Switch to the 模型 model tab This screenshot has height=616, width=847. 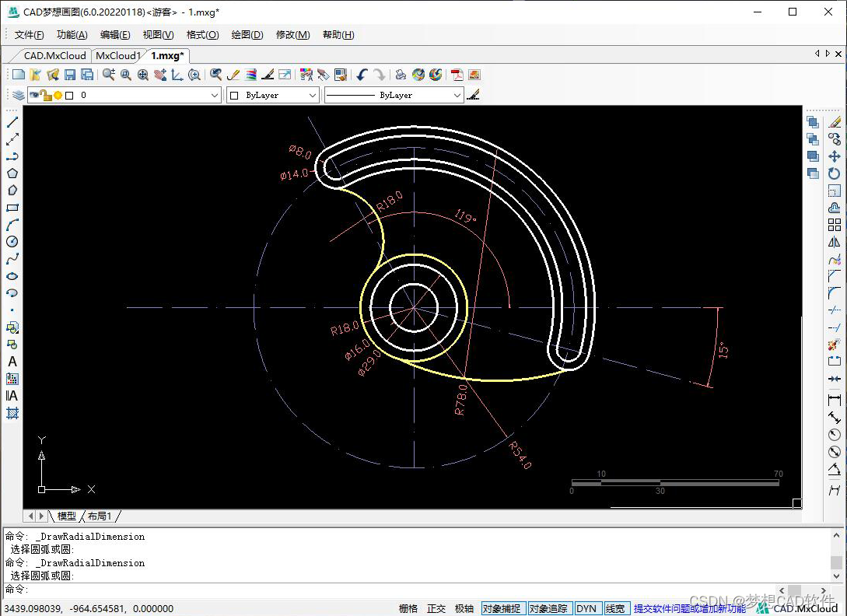click(66, 516)
